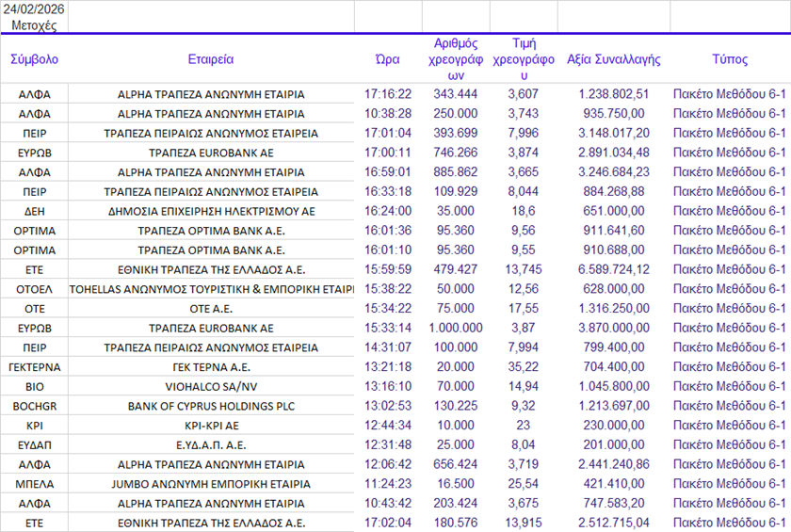The height and width of the screenshot is (532, 791).
Task: Select the time cell 14:31:07
Action: tap(388, 347)
